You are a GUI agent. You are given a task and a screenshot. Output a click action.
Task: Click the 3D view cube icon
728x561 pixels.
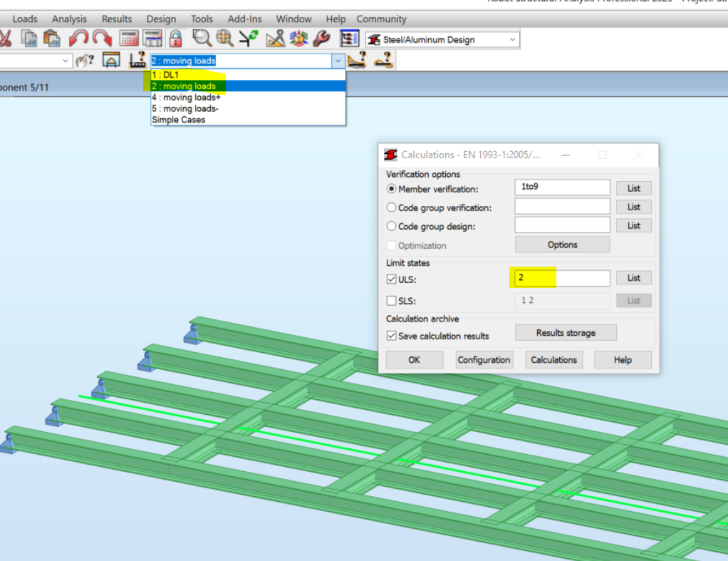(x=298, y=39)
